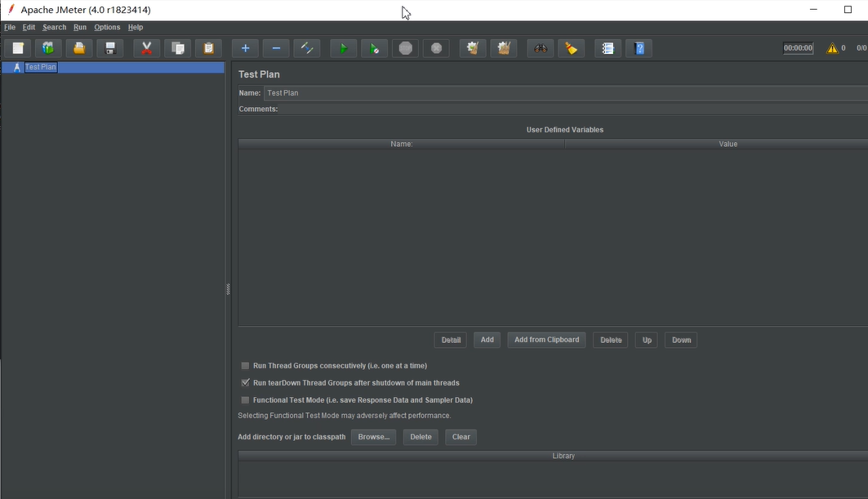
Task: Open the Run menu
Action: point(80,27)
